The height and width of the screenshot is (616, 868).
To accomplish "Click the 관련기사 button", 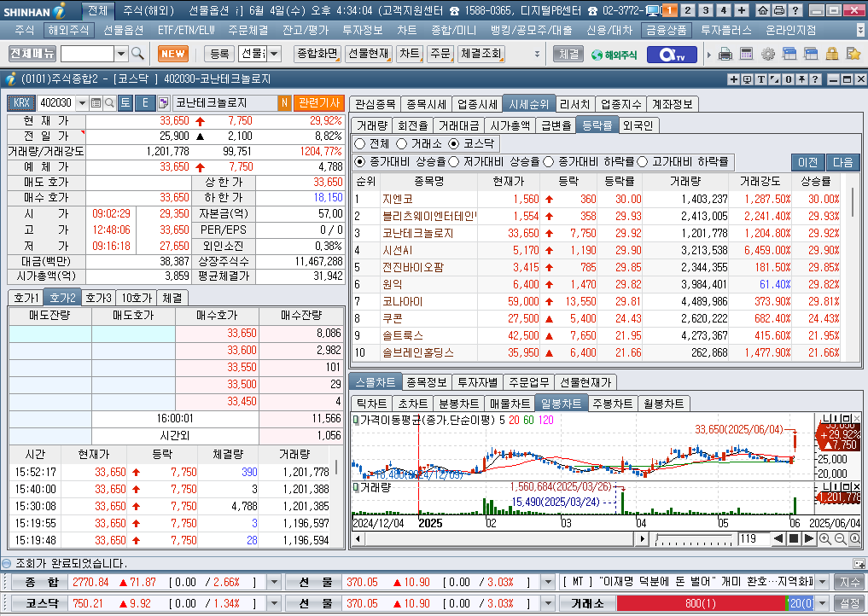I will 319,103.
